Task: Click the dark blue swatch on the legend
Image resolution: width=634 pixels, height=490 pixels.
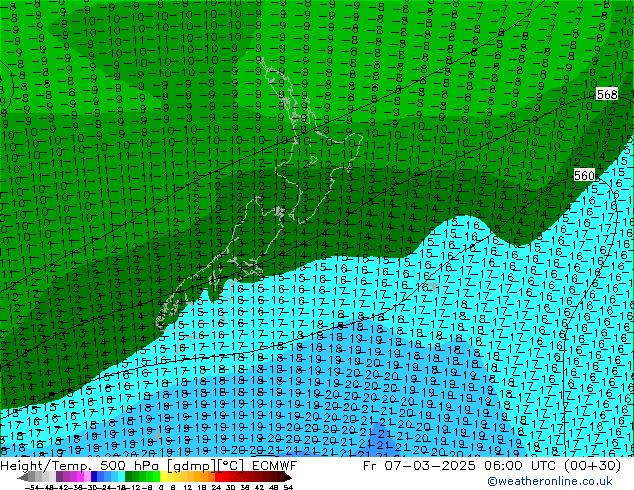Action: 94,476
